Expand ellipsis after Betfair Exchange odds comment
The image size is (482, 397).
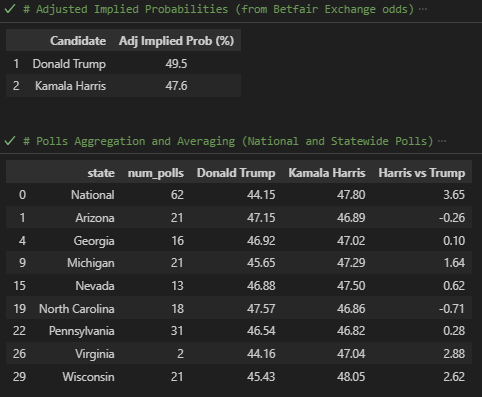point(423,9)
